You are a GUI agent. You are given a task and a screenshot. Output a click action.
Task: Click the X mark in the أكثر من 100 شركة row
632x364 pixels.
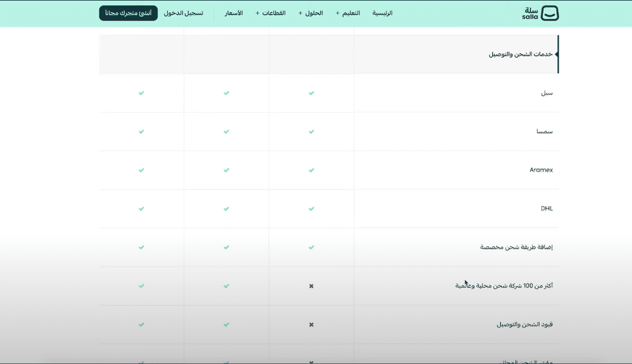point(311,286)
